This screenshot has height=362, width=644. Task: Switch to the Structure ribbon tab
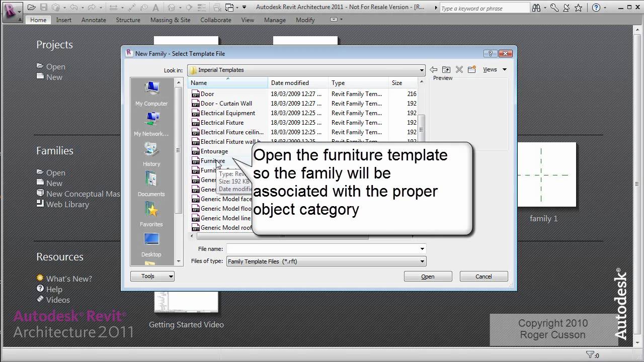[x=128, y=20]
